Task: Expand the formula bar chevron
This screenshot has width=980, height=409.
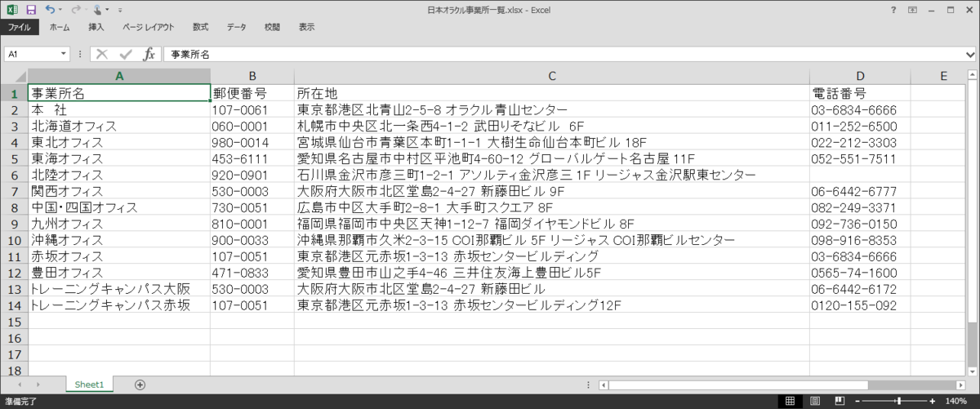Action: (x=969, y=54)
